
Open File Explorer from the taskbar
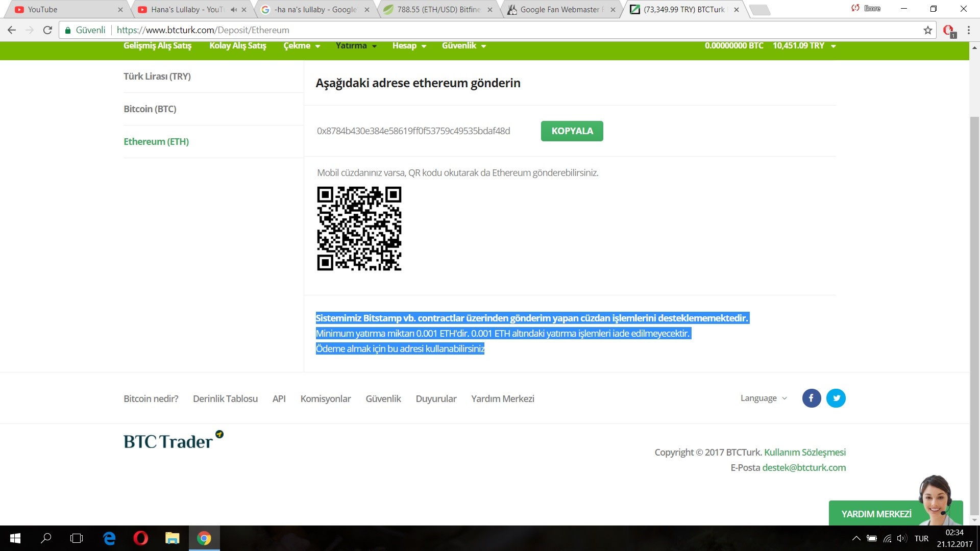[173, 538]
